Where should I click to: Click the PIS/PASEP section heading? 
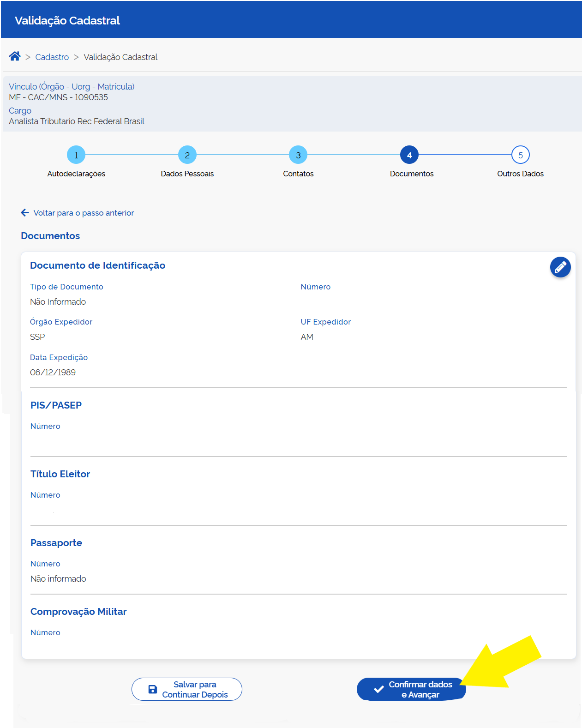pyautogui.click(x=56, y=405)
